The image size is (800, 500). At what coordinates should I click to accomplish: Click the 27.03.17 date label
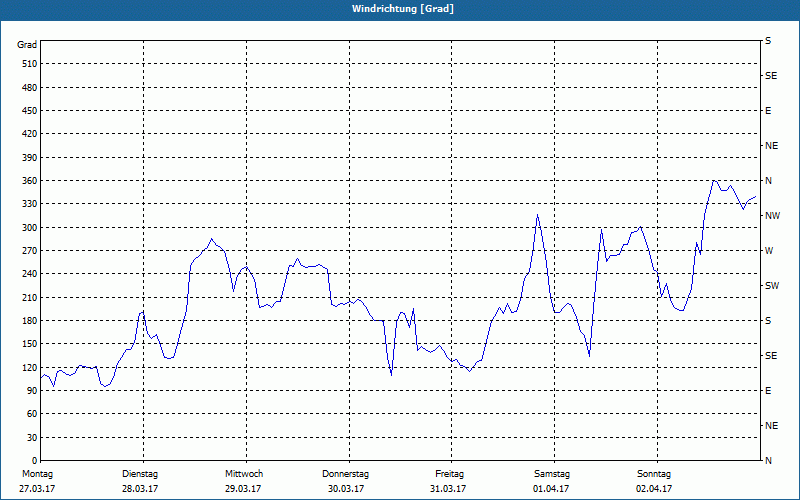pos(37,489)
